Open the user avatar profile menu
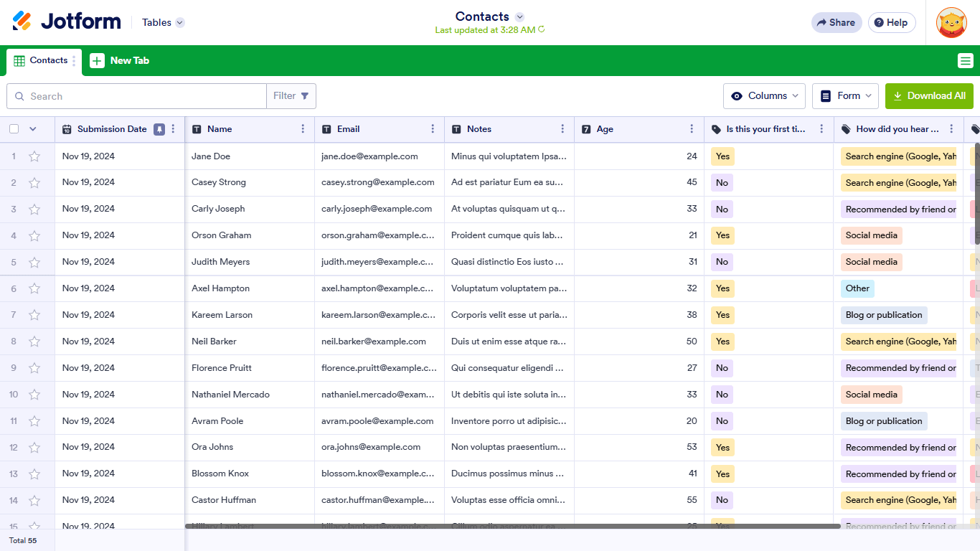Screen dimensions: 980x551 tap(951, 22)
